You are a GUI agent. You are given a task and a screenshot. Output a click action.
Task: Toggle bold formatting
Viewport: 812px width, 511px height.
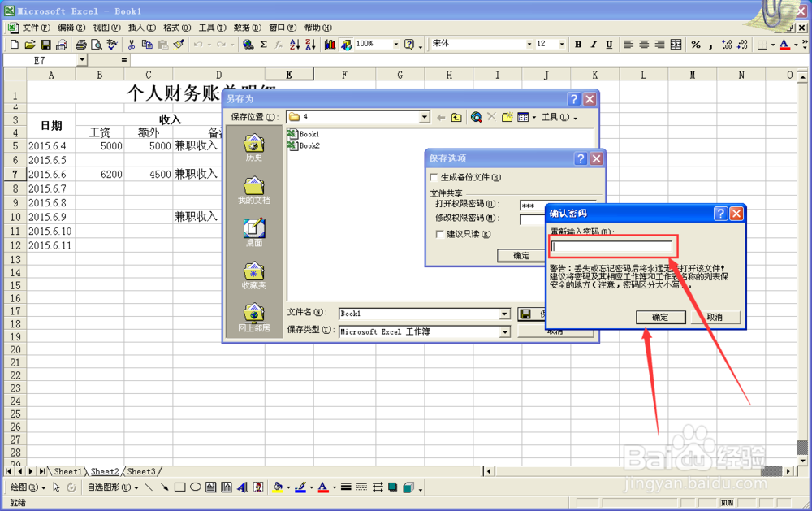click(578, 44)
